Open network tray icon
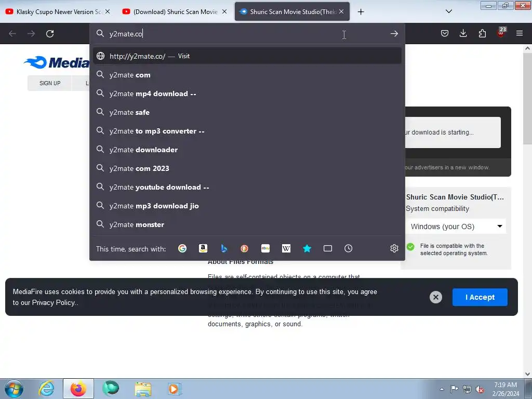532x399 pixels. click(x=467, y=390)
